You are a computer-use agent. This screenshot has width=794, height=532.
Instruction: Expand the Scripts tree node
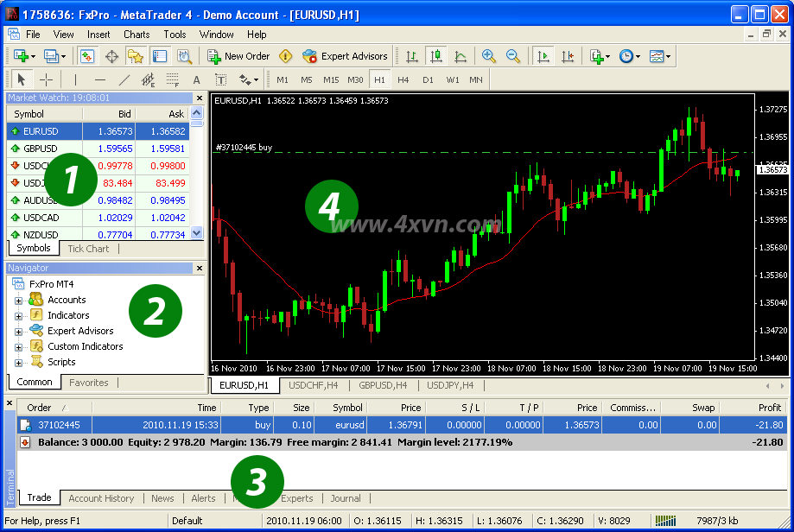tap(18, 363)
